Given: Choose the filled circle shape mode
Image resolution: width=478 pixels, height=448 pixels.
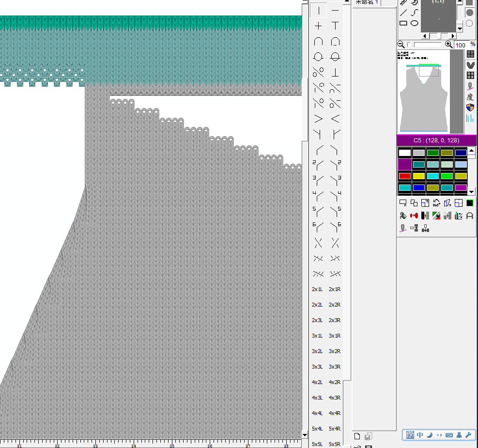Looking at the screenshot, I should point(470,13).
